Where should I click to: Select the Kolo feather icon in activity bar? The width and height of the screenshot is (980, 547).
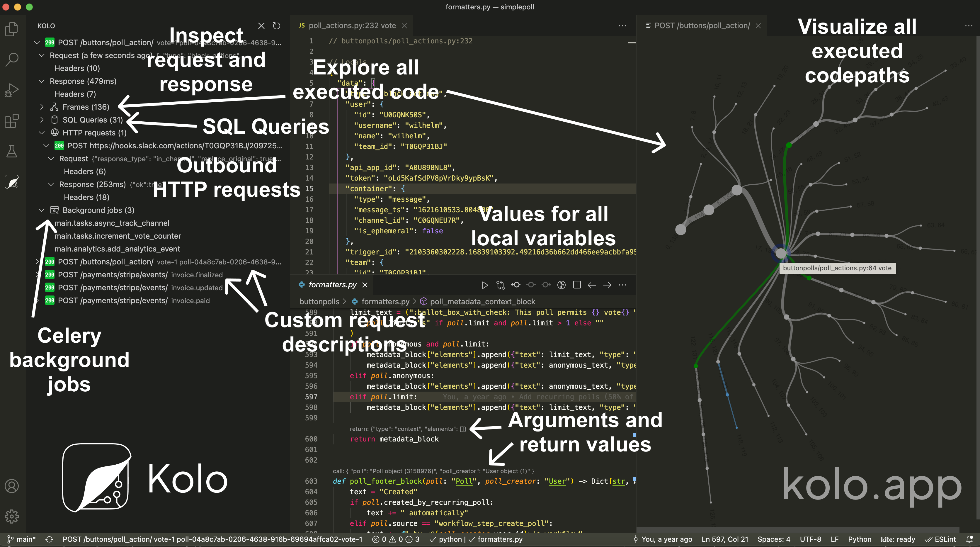[12, 182]
